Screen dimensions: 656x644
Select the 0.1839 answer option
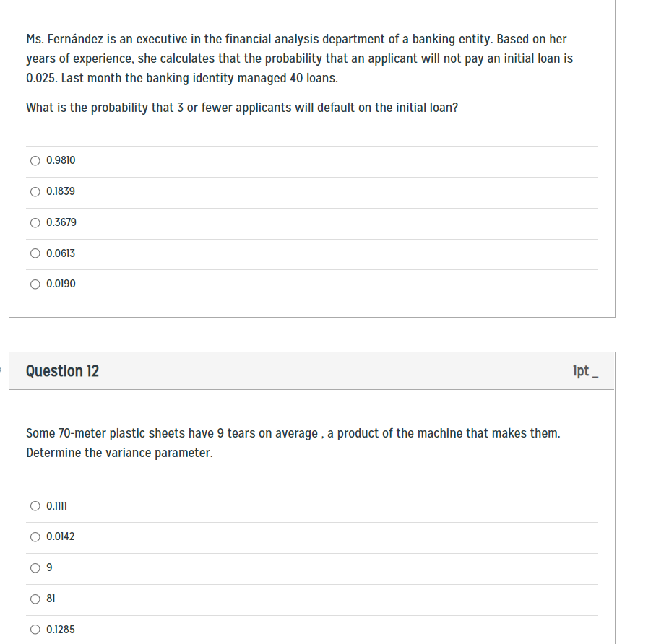tap(35, 191)
